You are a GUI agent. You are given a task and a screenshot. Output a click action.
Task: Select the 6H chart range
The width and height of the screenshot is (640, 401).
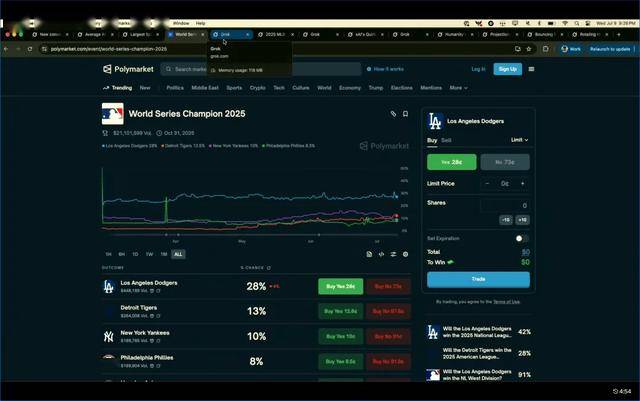point(122,254)
